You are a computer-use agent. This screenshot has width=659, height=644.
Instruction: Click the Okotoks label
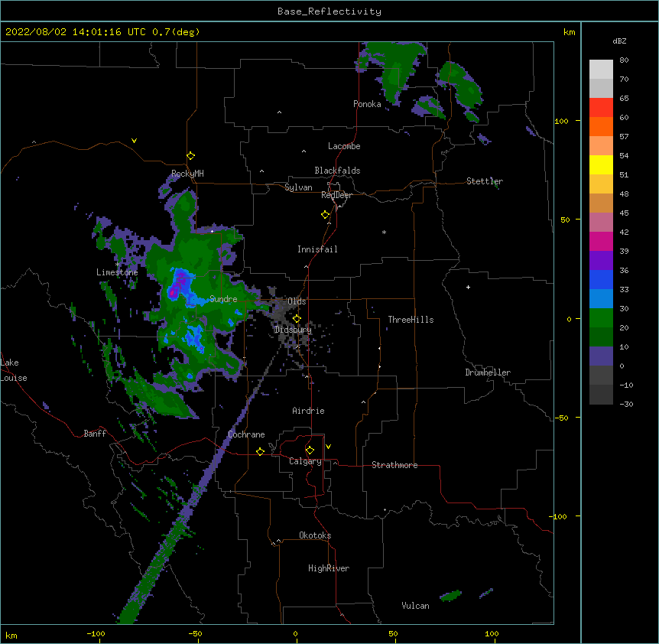tap(315, 535)
